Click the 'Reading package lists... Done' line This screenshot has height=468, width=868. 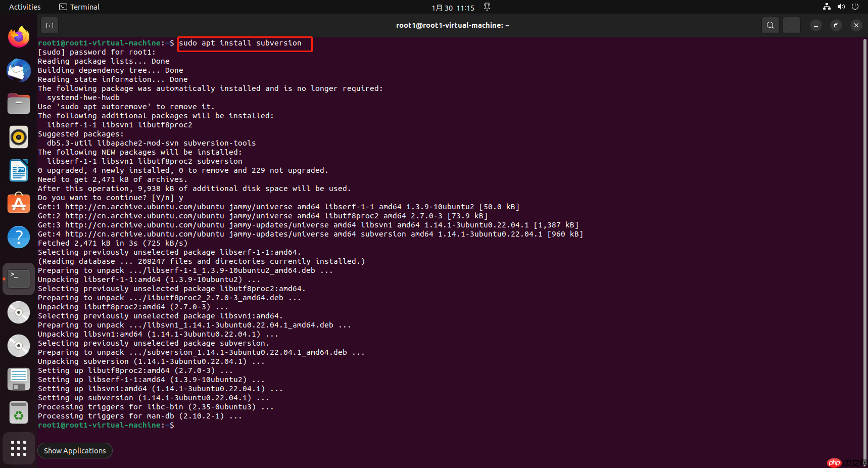tap(104, 62)
